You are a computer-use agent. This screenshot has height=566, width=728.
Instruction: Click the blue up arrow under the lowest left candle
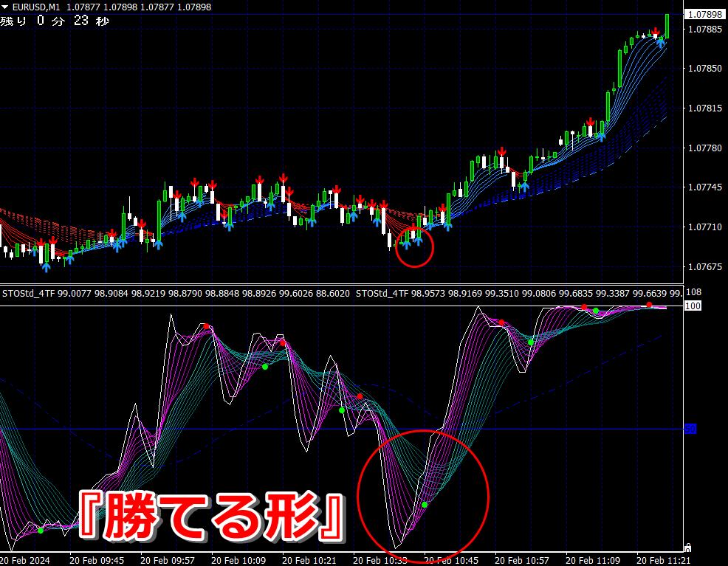tap(46, 266)
